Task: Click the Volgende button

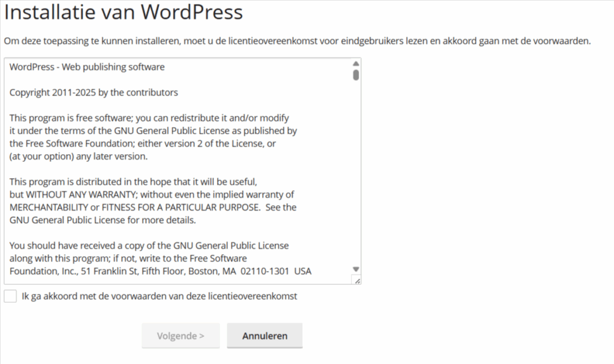Action: pos(180,336)
